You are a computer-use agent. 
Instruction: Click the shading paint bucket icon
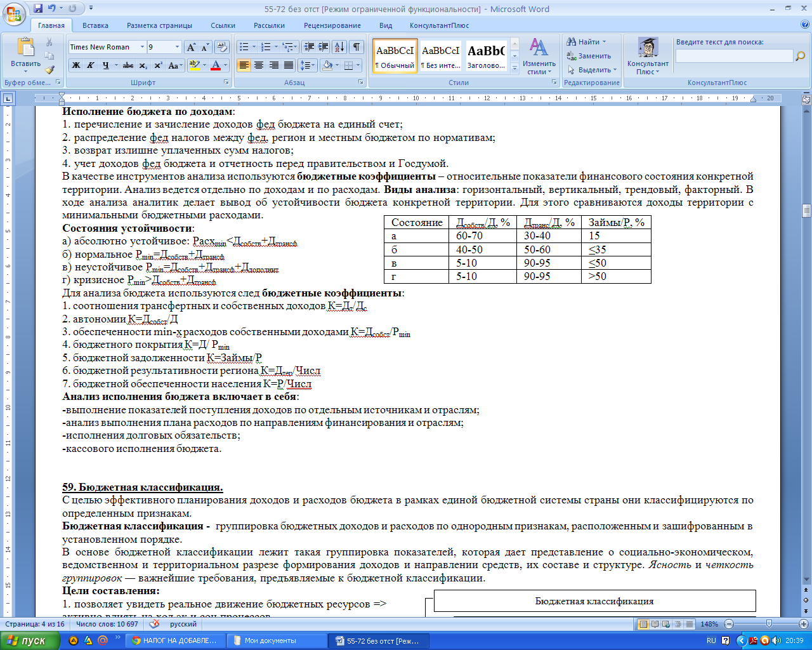click(327, 65)
